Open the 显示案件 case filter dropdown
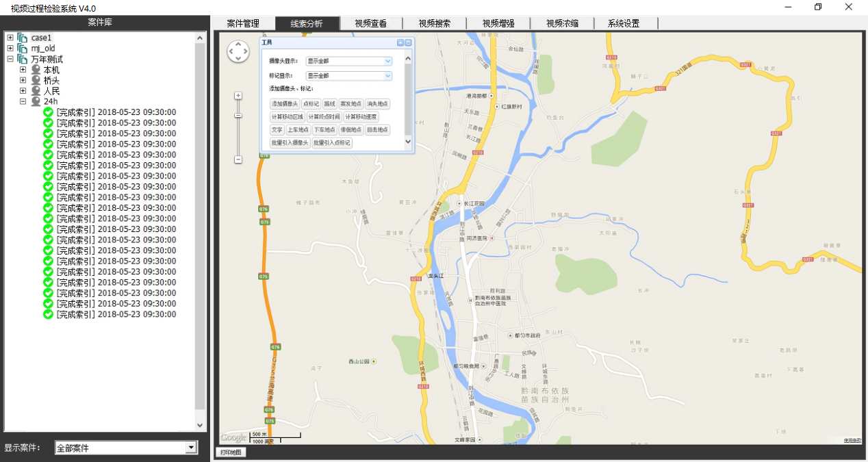The image size is (868, 462). [x=190, y=448]
